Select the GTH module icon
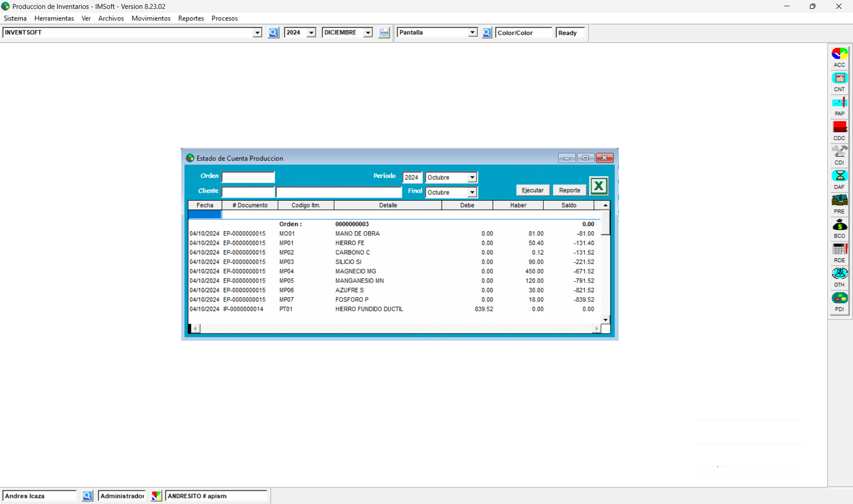The image size is (853, 504). tap(839, 274)
